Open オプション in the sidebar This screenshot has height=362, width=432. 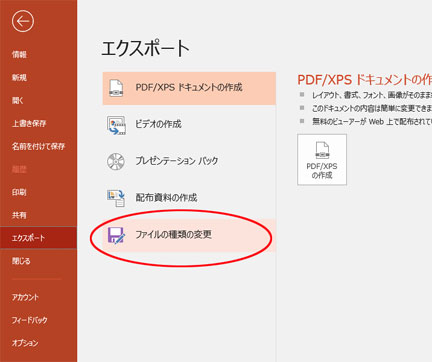(x=25, y=343)
